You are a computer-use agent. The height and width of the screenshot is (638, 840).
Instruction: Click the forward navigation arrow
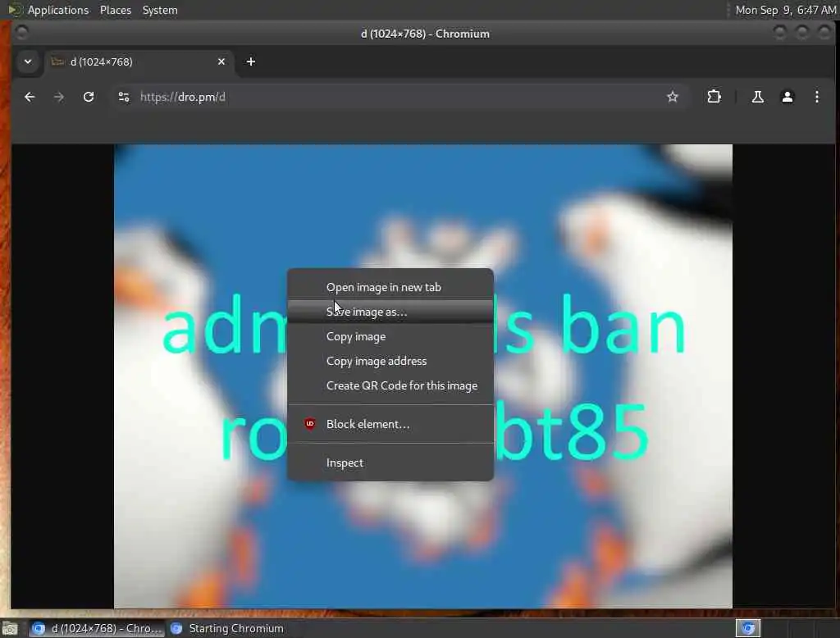tap(59, 97)
